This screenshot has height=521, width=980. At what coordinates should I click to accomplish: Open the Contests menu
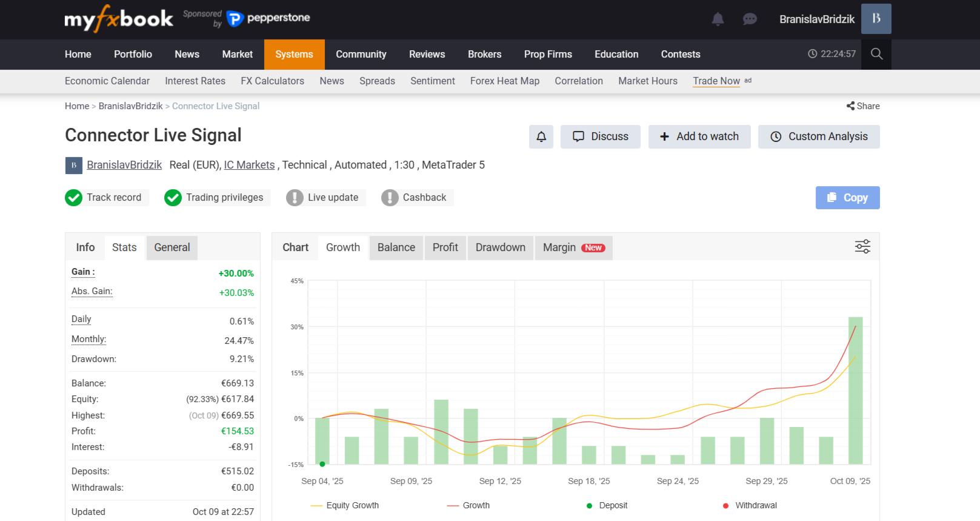[681, 55]
